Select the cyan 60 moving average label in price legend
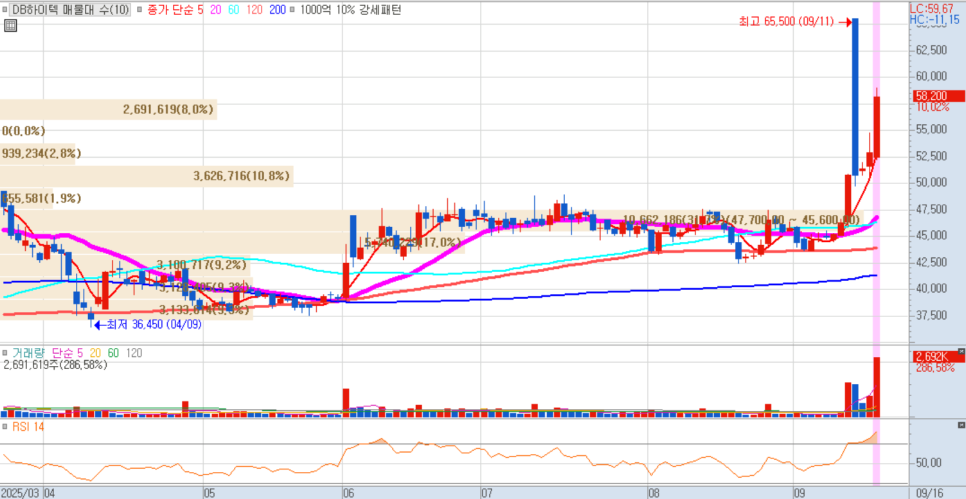Screen dimensions: 966x499 (x=235, y=10)
